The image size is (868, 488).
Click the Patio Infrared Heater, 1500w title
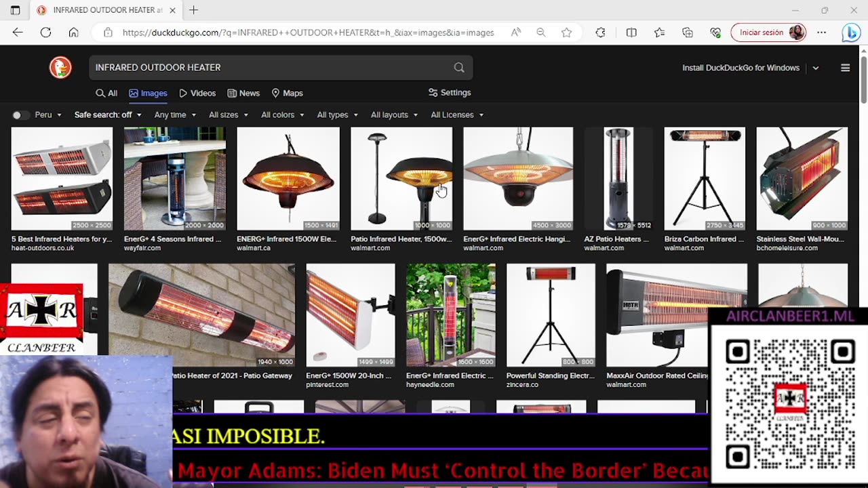tap(401, 239)
